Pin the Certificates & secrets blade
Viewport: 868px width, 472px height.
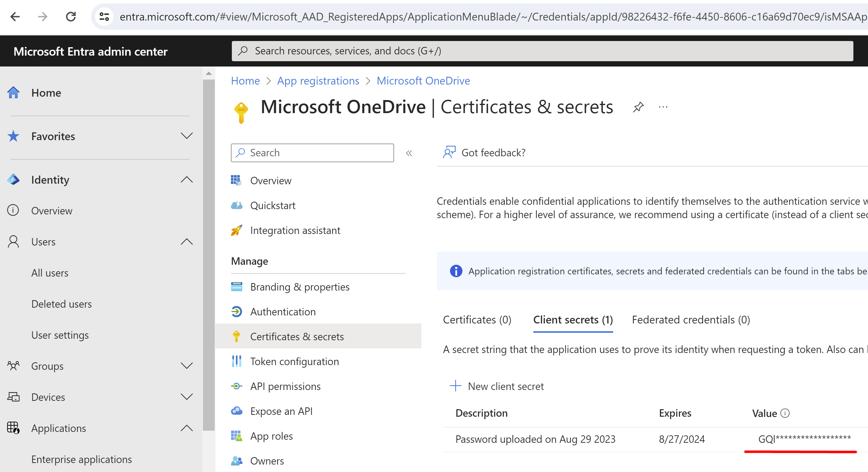pyautogui.click(x=638, y=107)
